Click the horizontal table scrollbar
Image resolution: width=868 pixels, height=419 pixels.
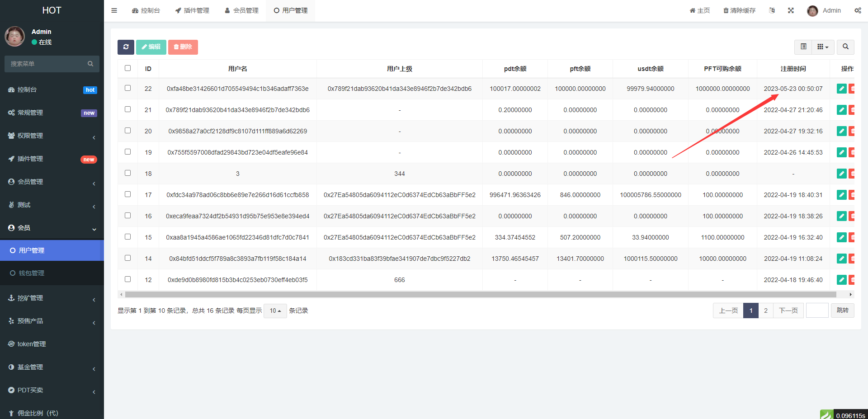pos(480,295)
